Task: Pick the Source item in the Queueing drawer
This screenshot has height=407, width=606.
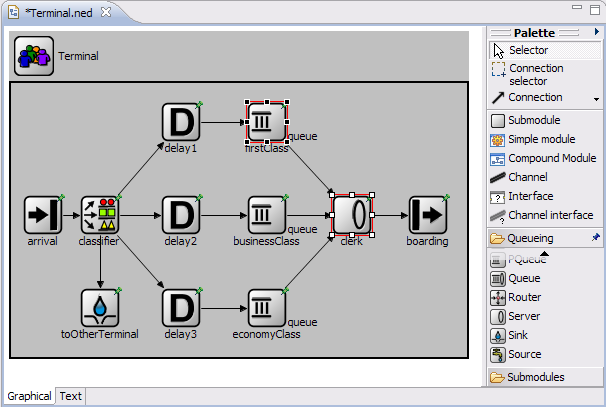Action: (x=545, y=354)
